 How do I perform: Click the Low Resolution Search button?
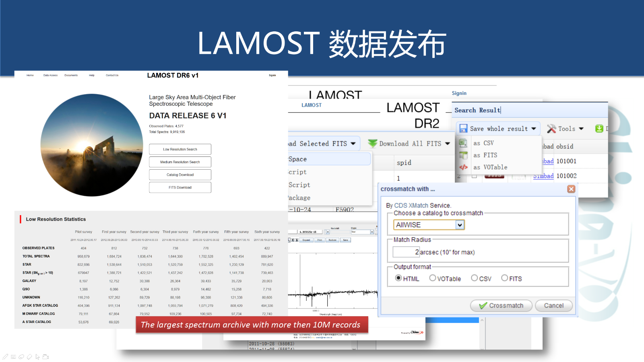tap(180, 149)
